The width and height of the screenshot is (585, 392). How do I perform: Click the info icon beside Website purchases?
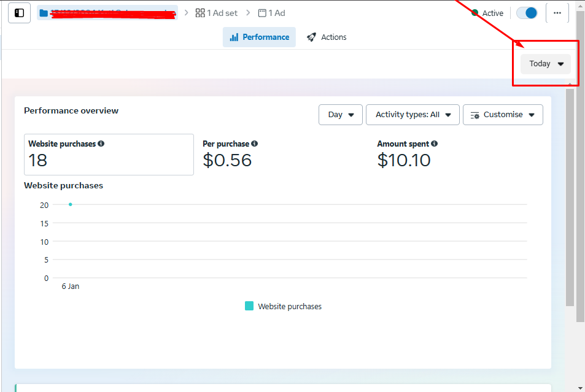101,144
